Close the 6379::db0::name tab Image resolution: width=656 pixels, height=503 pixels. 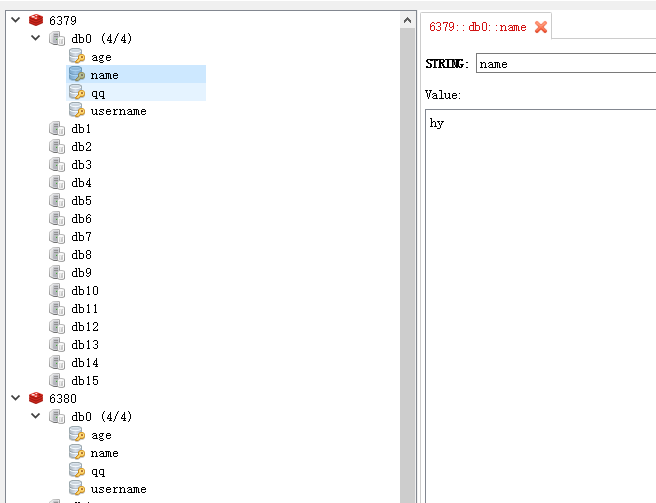[x=541, y=27]
